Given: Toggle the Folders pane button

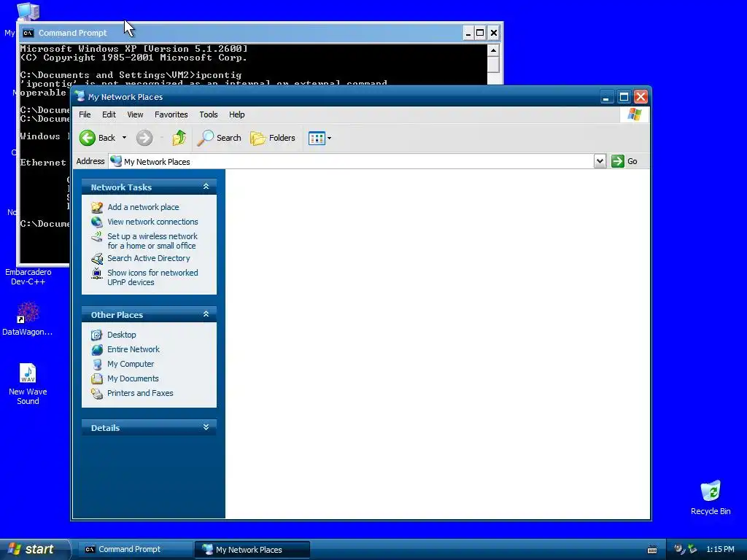Looking at the screenshot, I should click(x=273, y=138).
